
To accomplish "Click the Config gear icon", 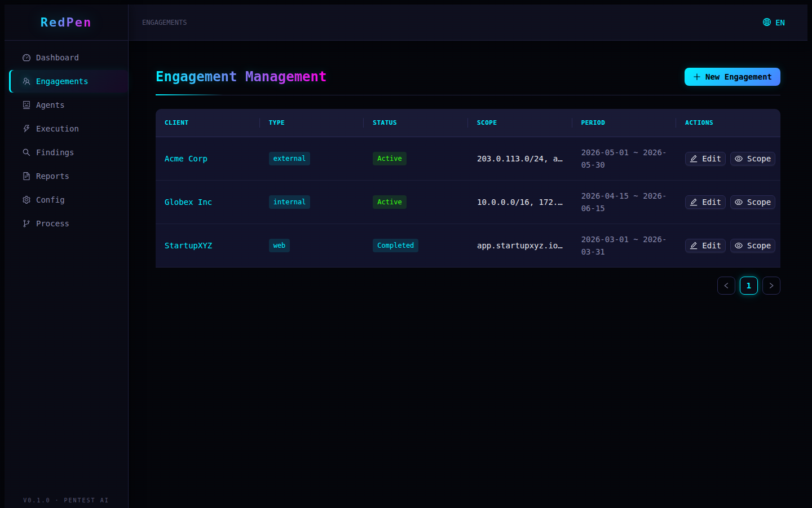I will [x=27, y=200].
